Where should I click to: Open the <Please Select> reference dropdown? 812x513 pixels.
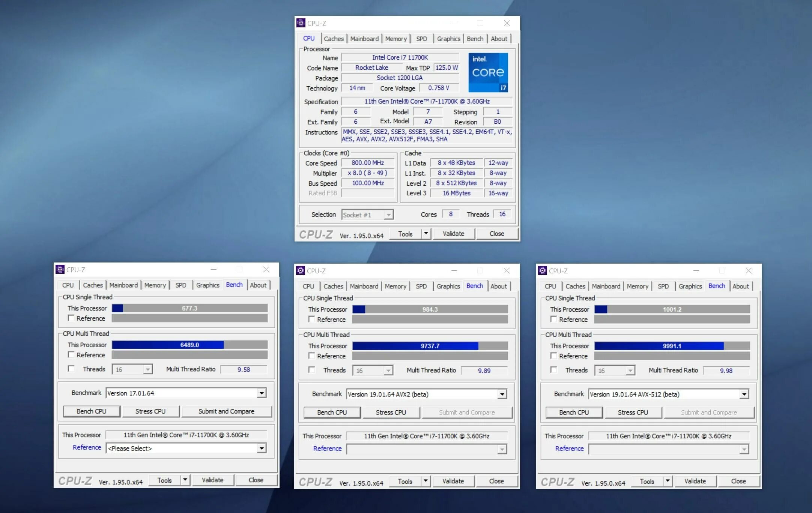click(x=186, y=448)
